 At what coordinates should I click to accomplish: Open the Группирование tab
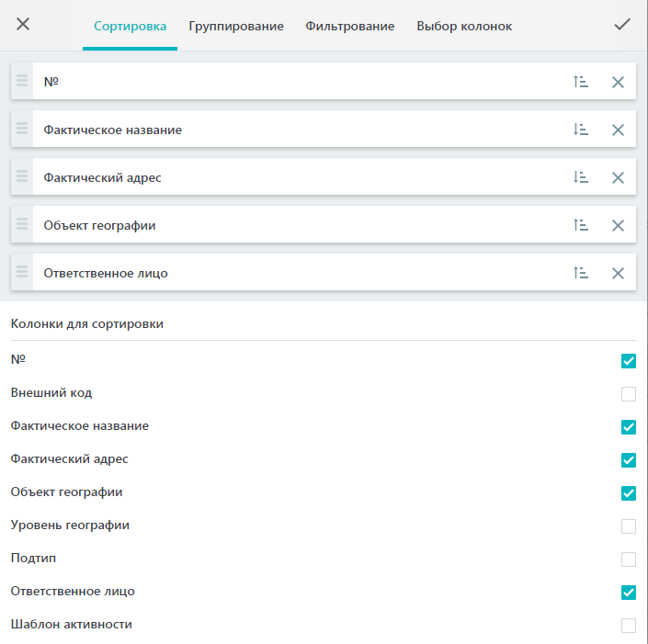pyautogui.click(x=236, y=26)
